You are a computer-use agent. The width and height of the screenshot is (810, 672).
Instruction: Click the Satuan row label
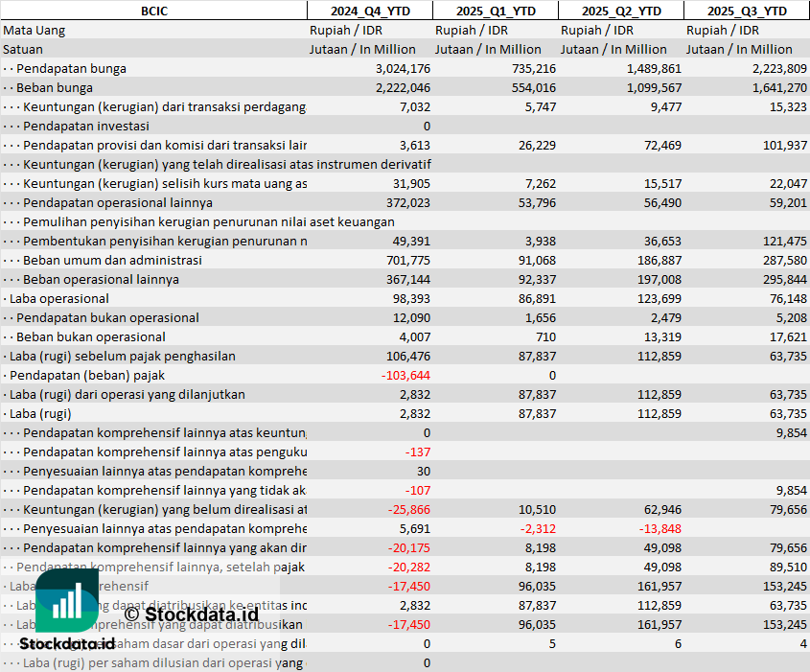(23, 50)
